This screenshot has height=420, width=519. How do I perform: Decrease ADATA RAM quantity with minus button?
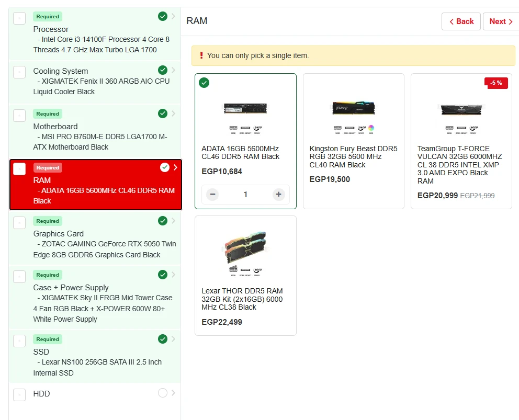click(212, 195)
